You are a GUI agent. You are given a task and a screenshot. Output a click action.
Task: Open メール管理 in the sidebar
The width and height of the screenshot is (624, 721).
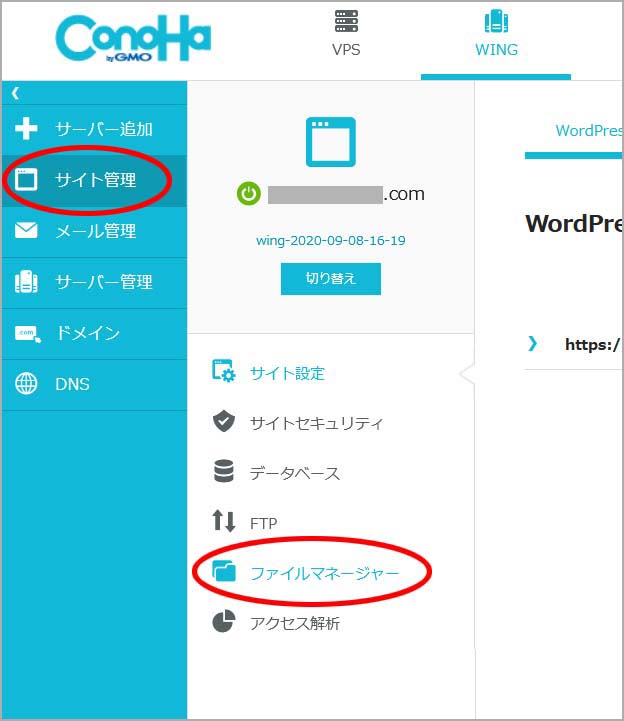[x=96, y=231]
